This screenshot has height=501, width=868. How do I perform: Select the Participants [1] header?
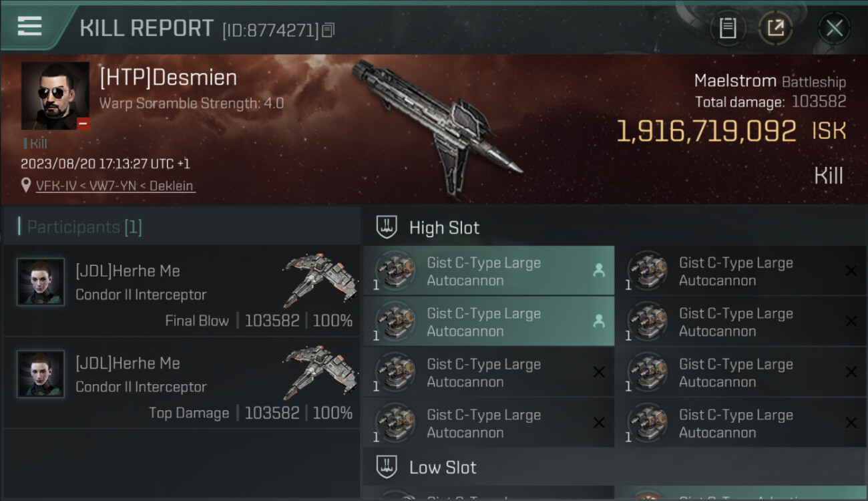point(84,227)
